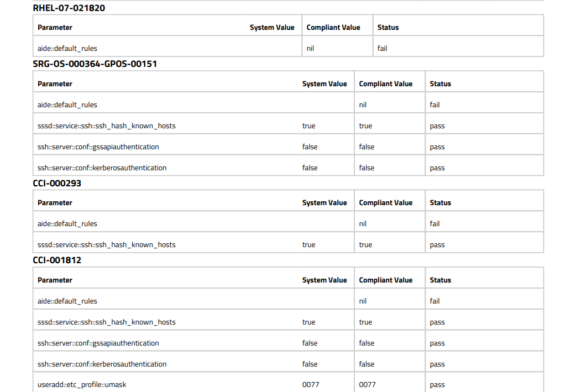Select aide::default_rules in the RHEL-07-021820 table

tap(67, 49)
